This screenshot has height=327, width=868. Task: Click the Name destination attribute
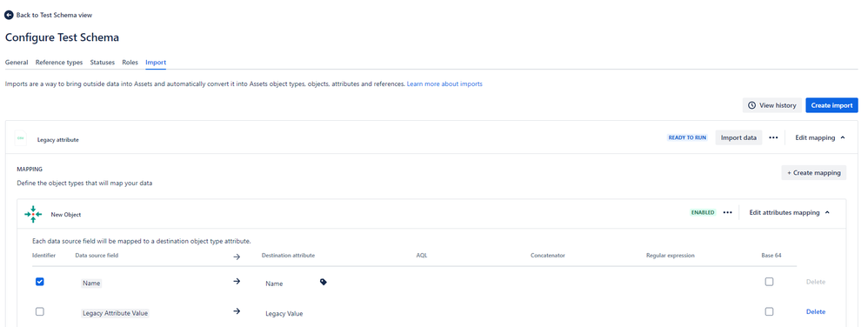(x=274, y=284)
